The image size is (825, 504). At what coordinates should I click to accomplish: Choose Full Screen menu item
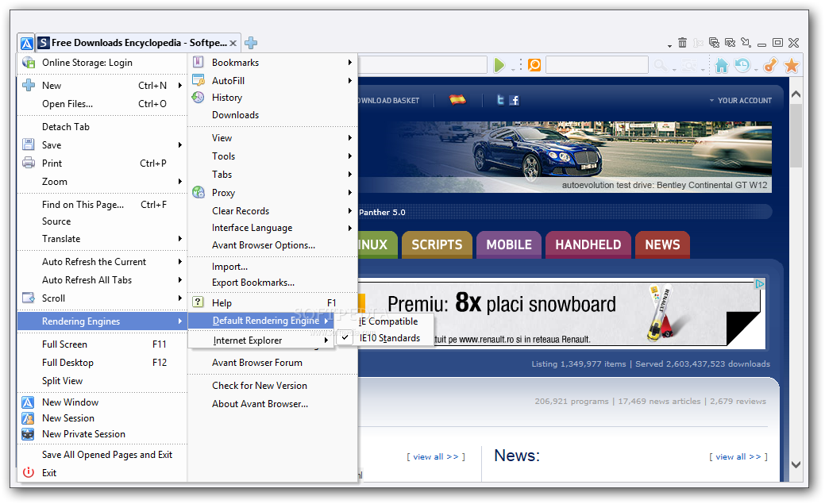pos(102,344)
